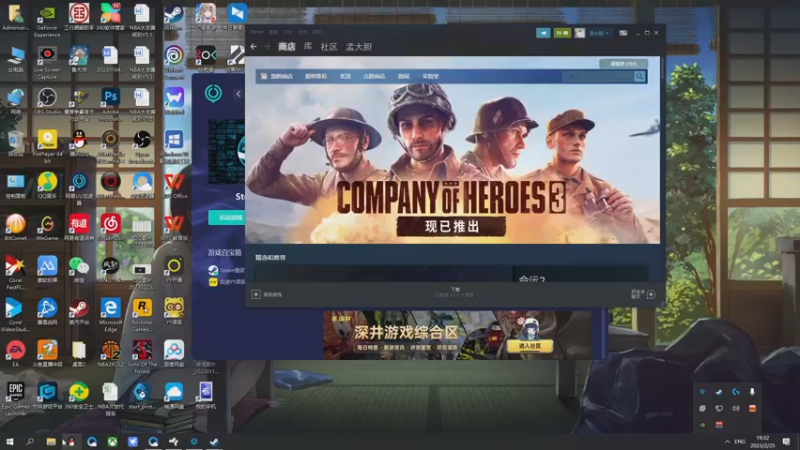Image resolution: width=800 pixels, height=450 pixels.
Task: Open the green Steam notifications indicator
Action: (x=562, y=33)
